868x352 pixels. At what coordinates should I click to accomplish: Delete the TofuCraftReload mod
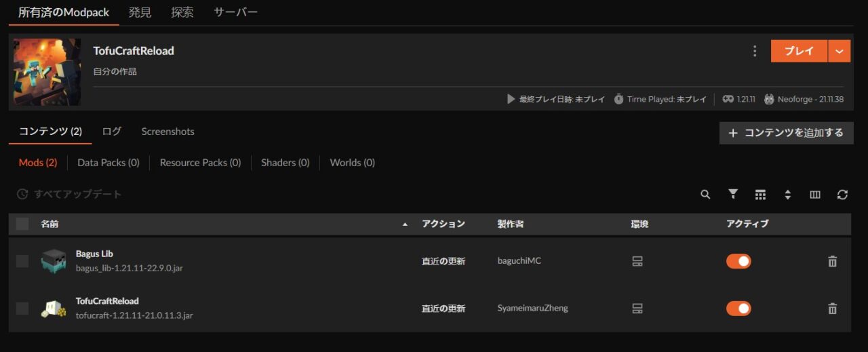(x=833, y=309)
